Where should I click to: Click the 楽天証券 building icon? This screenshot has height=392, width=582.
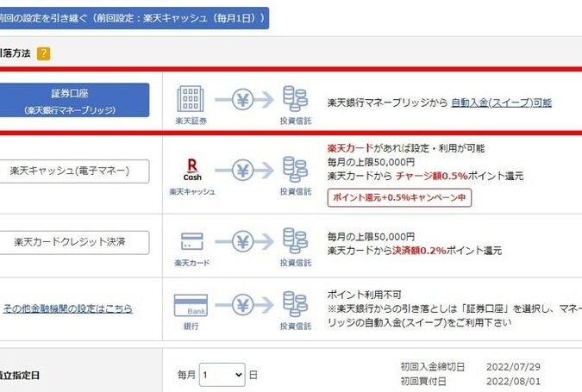[190, 98]
